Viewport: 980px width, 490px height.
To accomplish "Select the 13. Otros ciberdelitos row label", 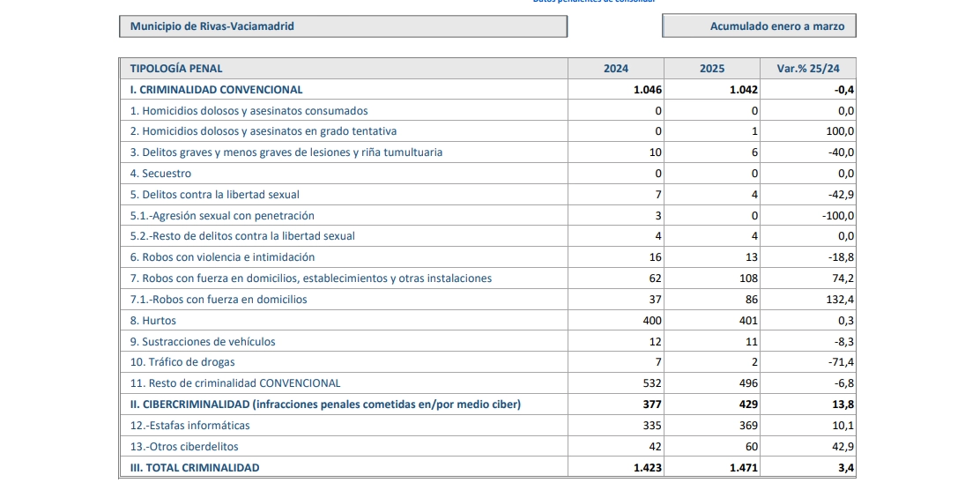I will (184, 447).
